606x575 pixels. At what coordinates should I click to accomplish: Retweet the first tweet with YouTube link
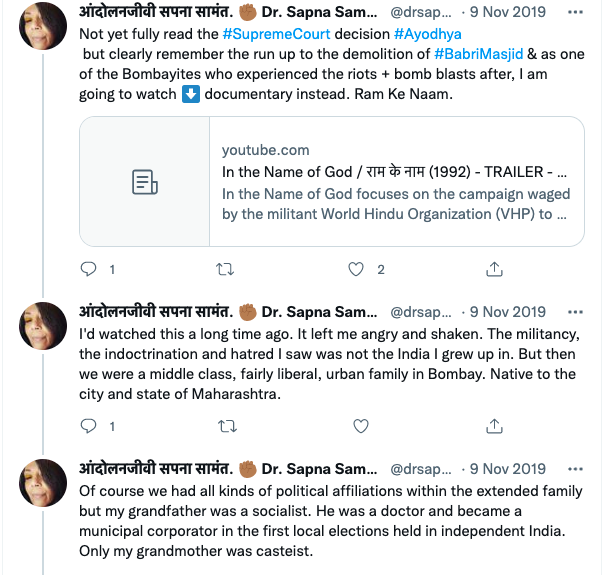click(x=226, y=269)
